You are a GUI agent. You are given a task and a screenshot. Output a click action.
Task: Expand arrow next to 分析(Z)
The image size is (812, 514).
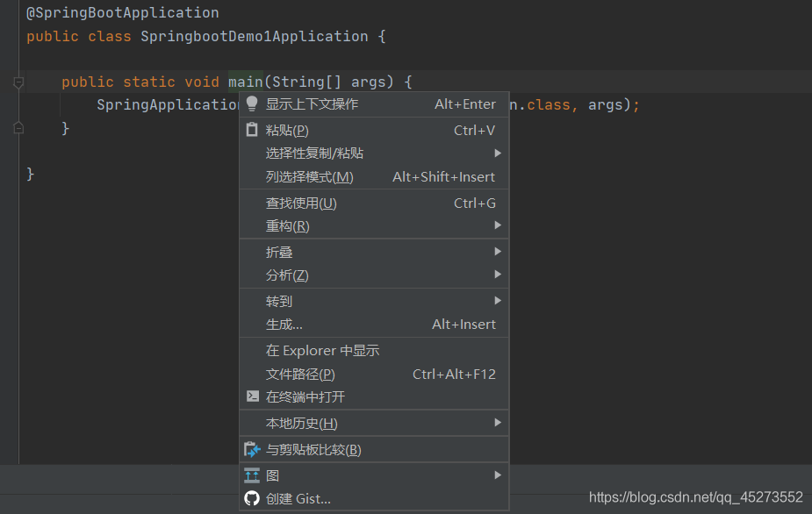point(498,275)
